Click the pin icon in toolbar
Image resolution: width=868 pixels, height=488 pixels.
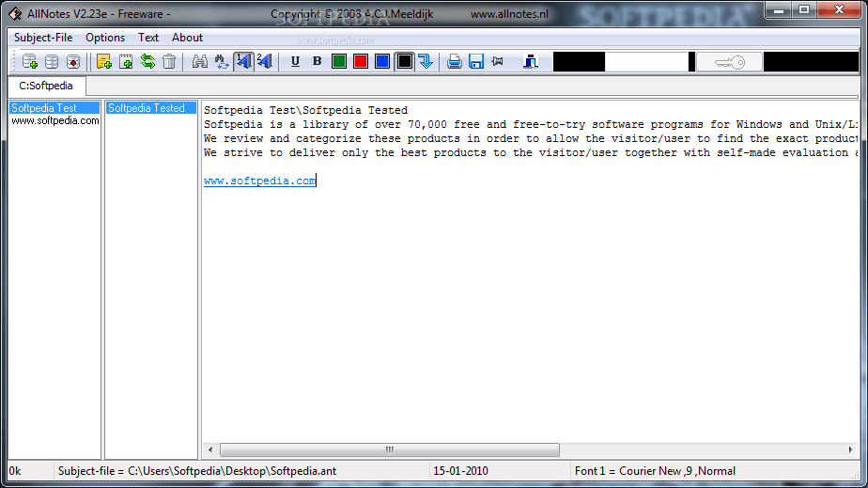coord(498,61)
